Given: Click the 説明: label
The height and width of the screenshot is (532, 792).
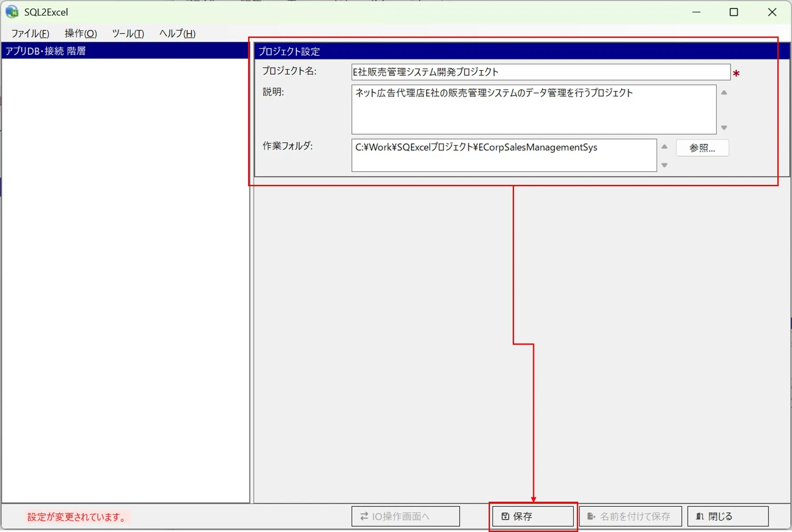Looking at the screenshot, I should 273,92.
